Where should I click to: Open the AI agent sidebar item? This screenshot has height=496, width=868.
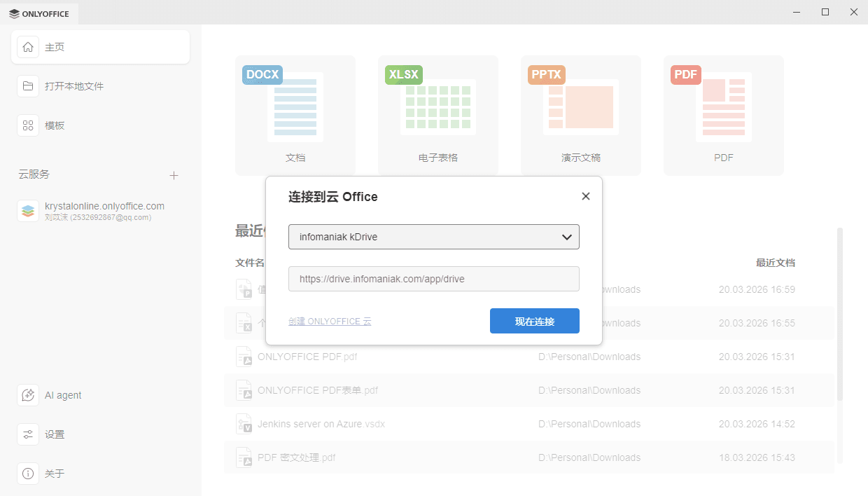click(x=100, y=395)
